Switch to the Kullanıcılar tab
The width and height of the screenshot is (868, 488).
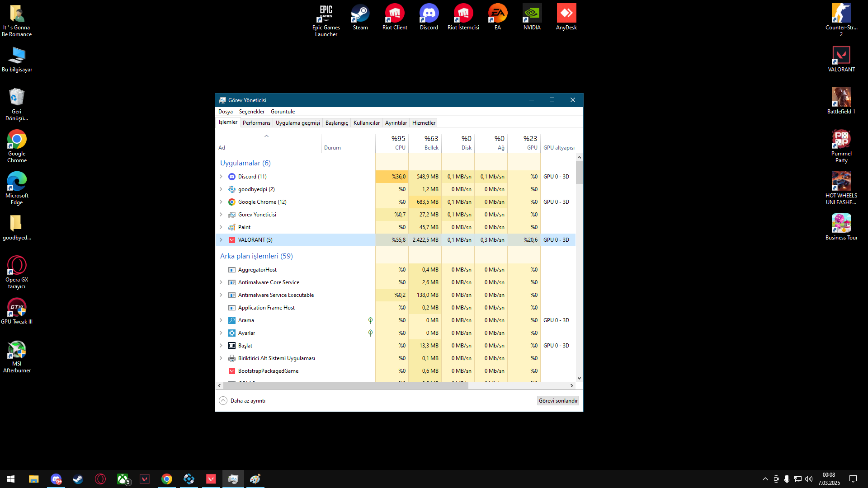click(x=367, y=123)
